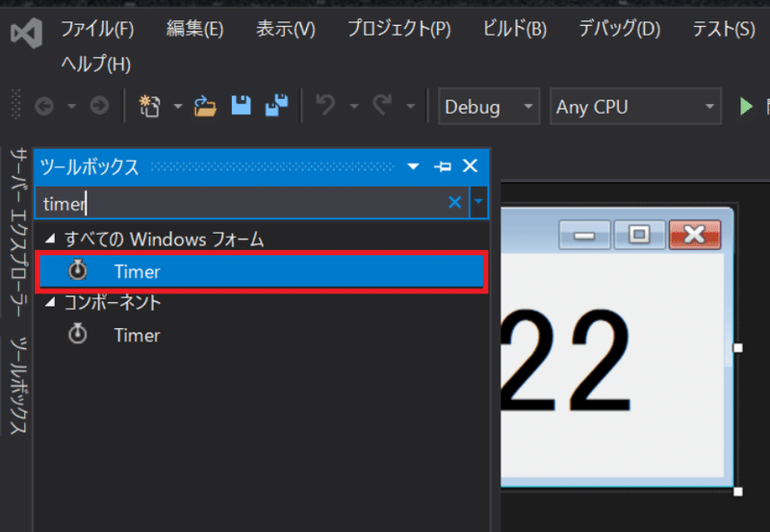Click the new project icon
This screenshot has height=532, width=770.
point(149,106)
